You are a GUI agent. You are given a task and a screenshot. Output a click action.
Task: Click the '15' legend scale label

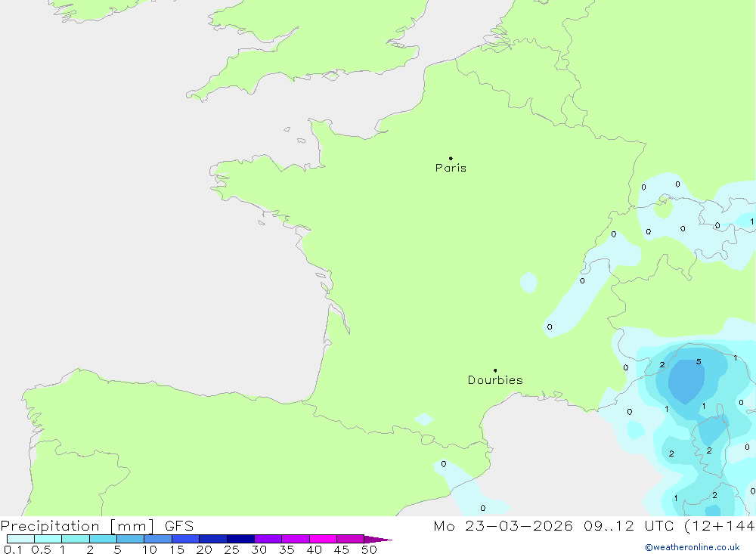[176, 549]
